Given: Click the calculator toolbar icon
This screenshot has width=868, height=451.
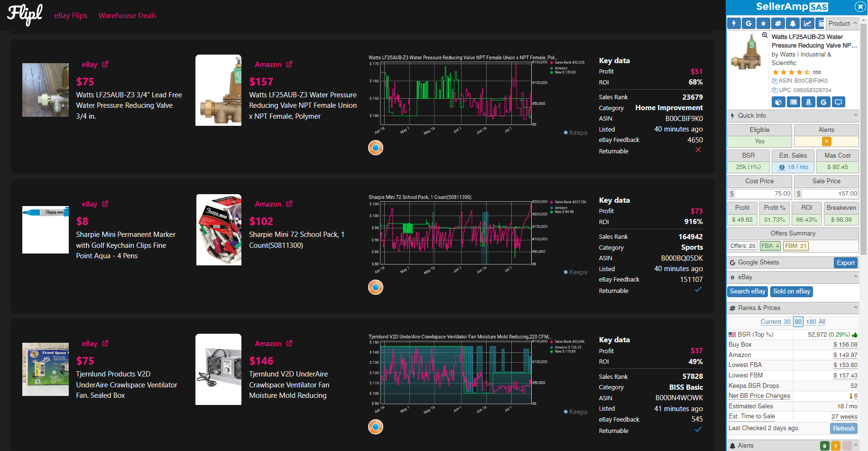Looking at the screenshot, I should click(x=821, y=23).
